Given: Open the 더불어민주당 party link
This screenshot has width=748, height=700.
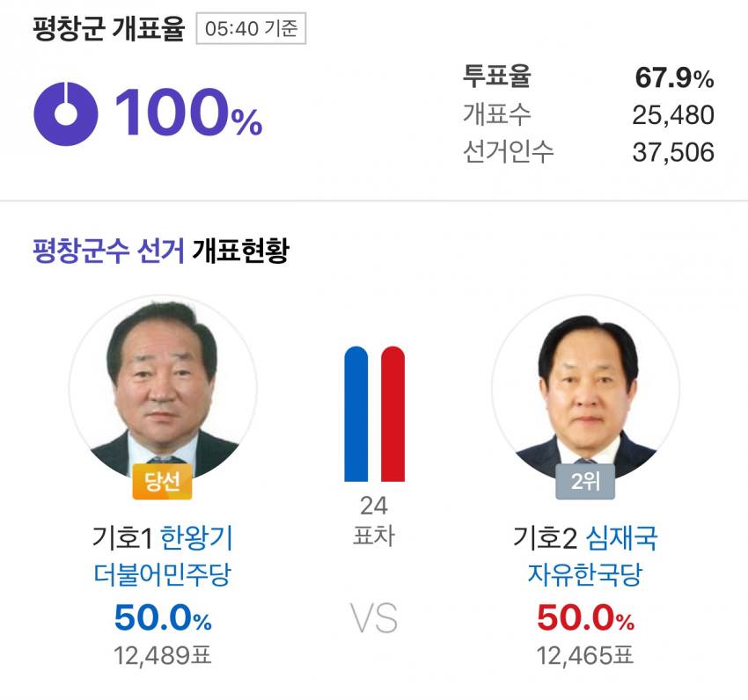Looking at the screenshot, I should (163, 575).
